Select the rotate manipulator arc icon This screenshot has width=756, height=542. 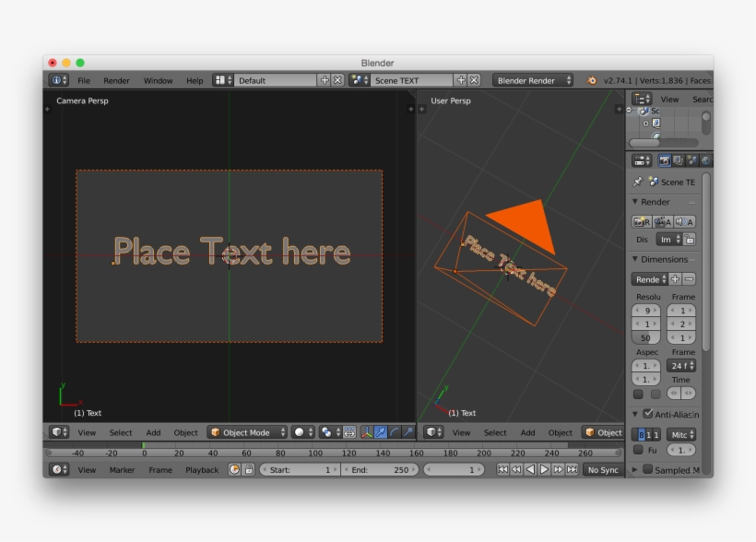click(x=395, y=432)
